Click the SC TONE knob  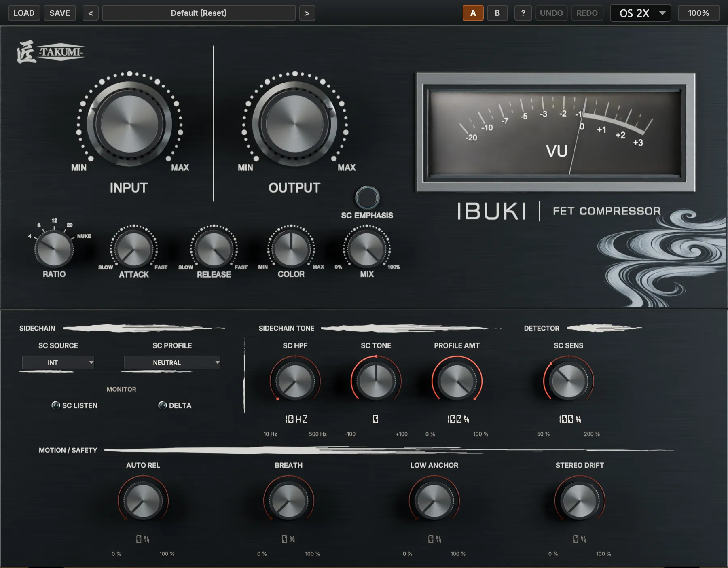pyautogui.click(x=376, y=381)
